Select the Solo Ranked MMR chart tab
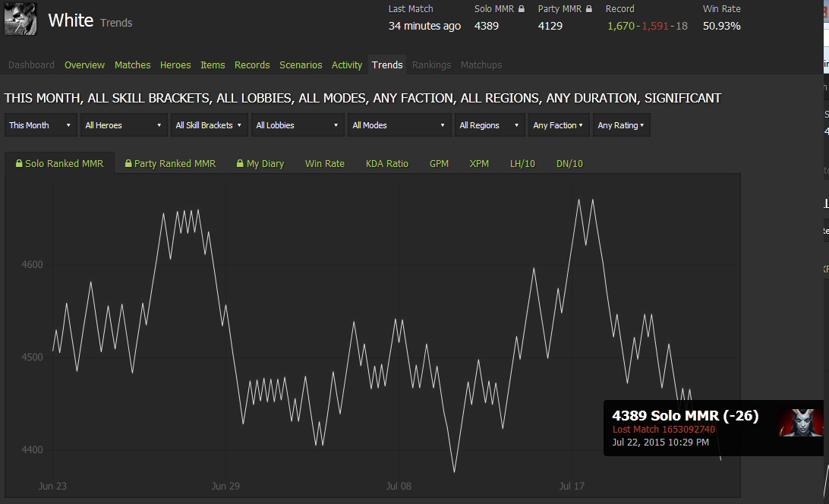Image resolution: width=829 pixels, height=504 pixels. (x=60, y=163)
